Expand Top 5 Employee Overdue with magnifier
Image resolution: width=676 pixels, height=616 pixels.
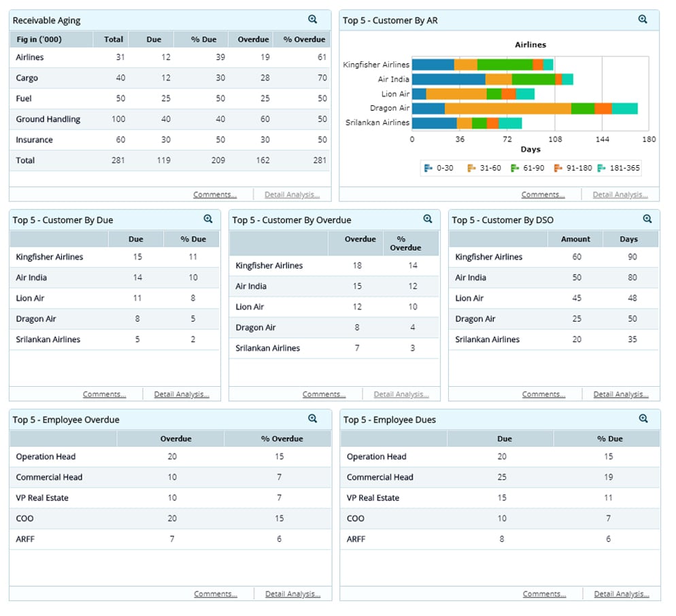(313, 419)
